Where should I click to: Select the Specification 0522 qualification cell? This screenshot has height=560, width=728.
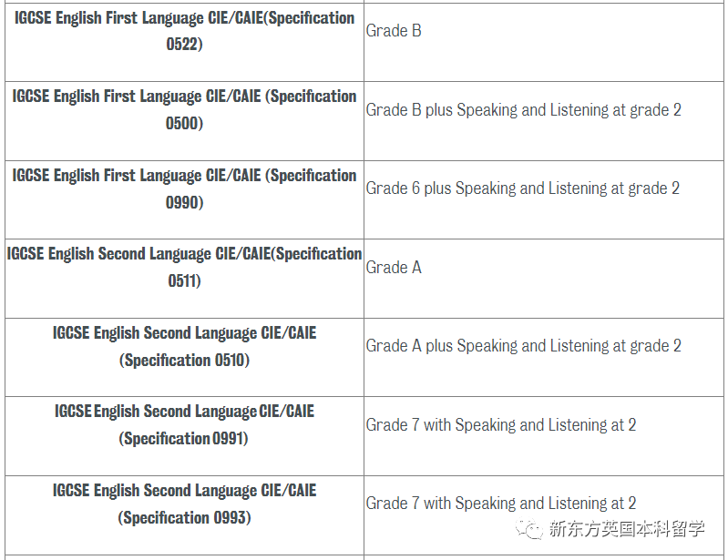pyautogui.click(x=184, y=42)
